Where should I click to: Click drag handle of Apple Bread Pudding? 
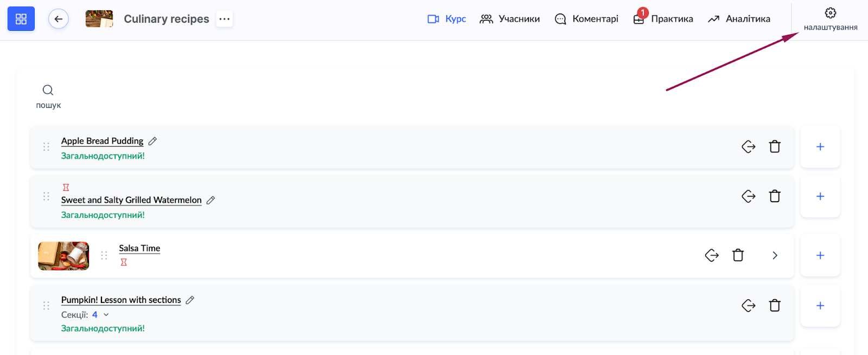tap(46, 147)
